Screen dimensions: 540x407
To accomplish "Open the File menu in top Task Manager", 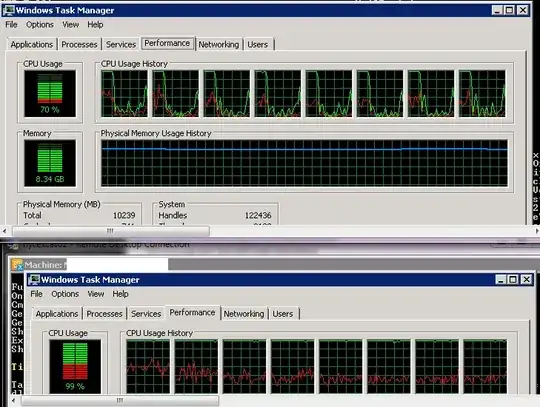I will coord(11,25).
